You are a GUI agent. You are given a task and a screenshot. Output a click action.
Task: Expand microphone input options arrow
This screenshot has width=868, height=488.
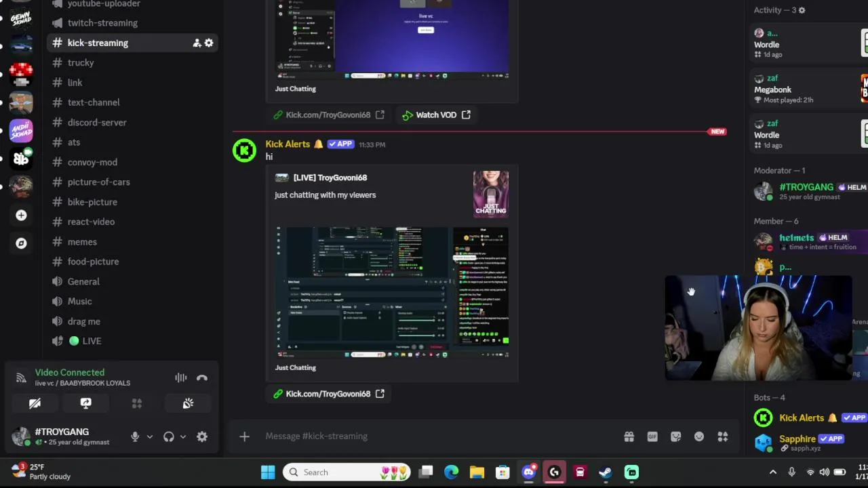coord(149,437)
